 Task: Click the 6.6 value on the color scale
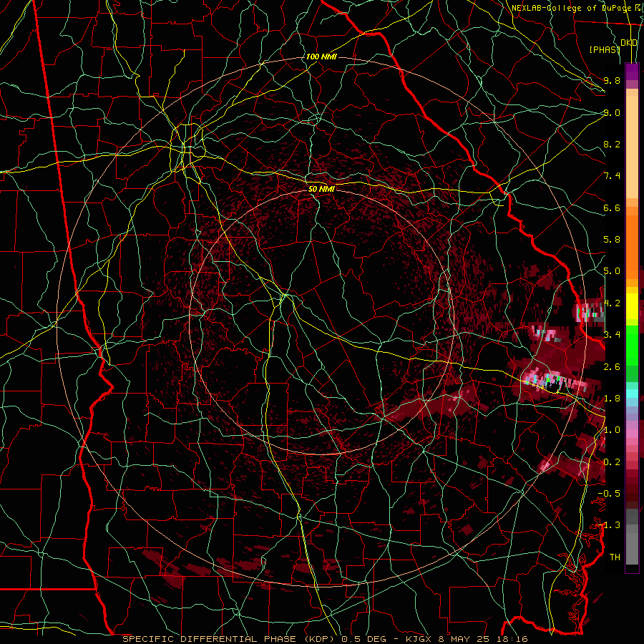[612, 208]
